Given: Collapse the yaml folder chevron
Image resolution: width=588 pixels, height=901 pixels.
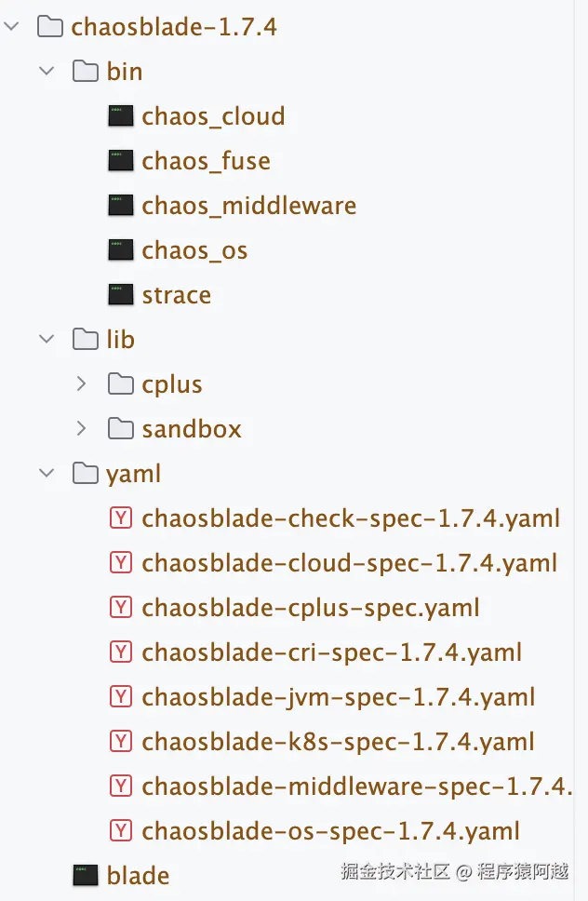Looking at the screenshot, I should pyautogui.click(x=47, y=473).
